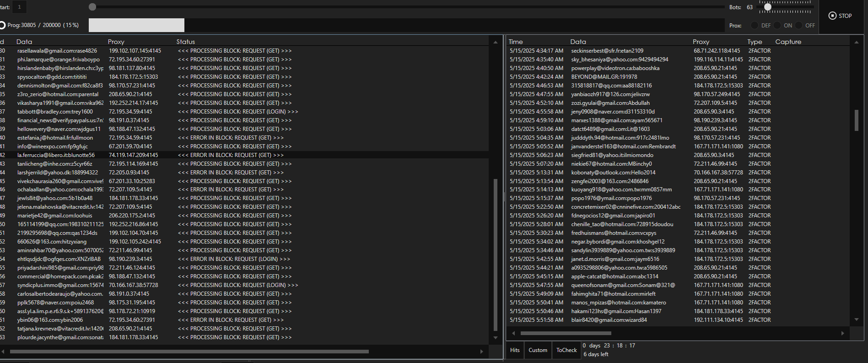Sort hits list by Type column header
This screenshot has width=868, height=363.
(x=755, y=42)
